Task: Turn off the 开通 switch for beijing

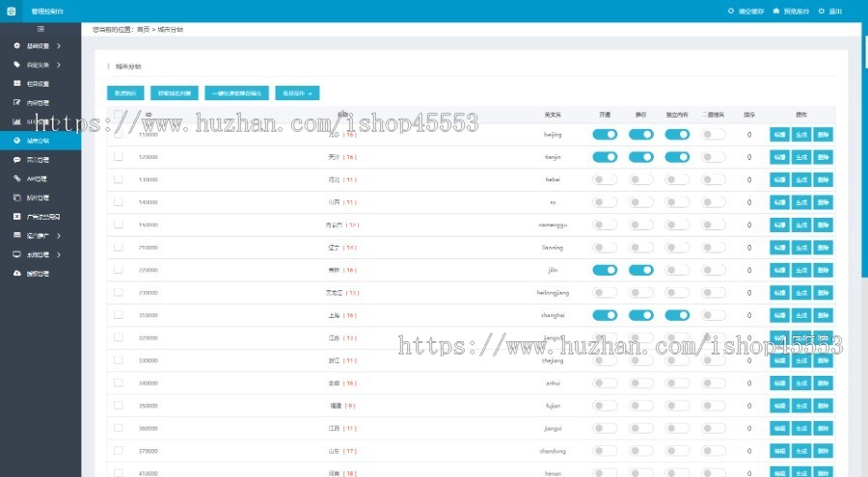Action: pyautogui.click(x=605, y=135)
